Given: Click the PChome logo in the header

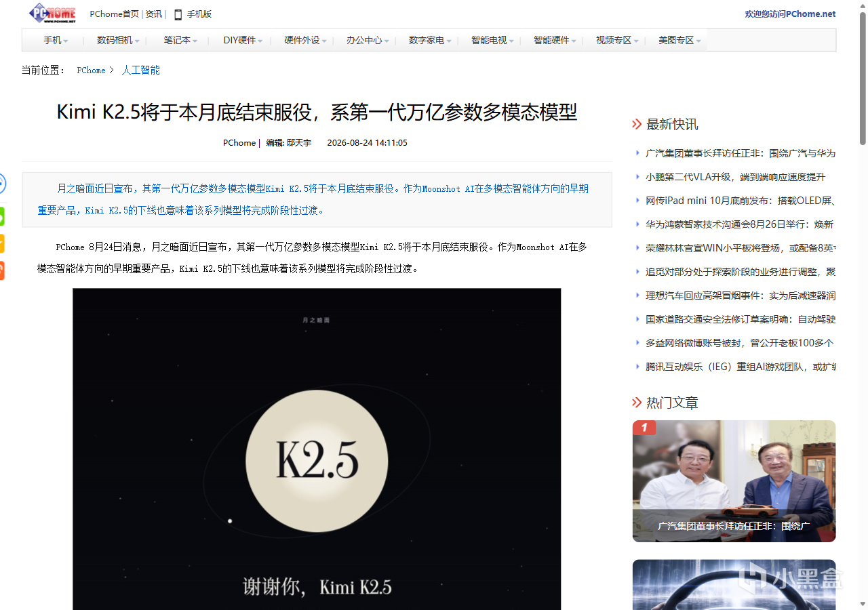Looking at the screenshot, I should [x=52, y=13].
